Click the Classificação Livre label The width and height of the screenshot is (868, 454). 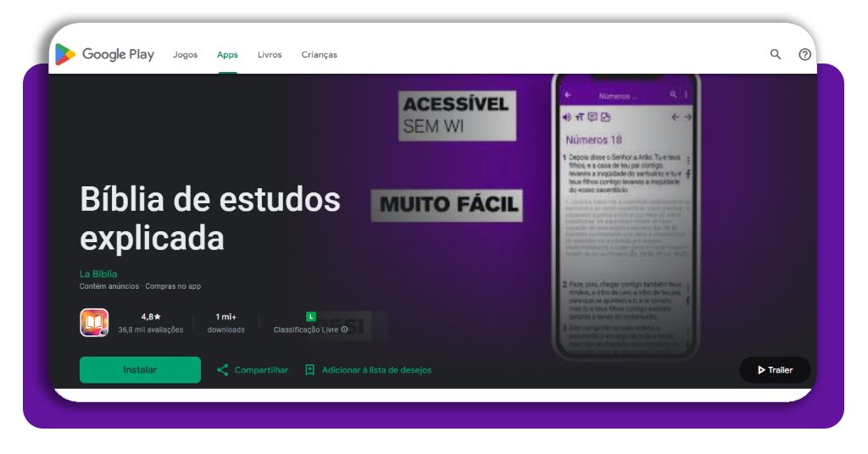point(305,329)
